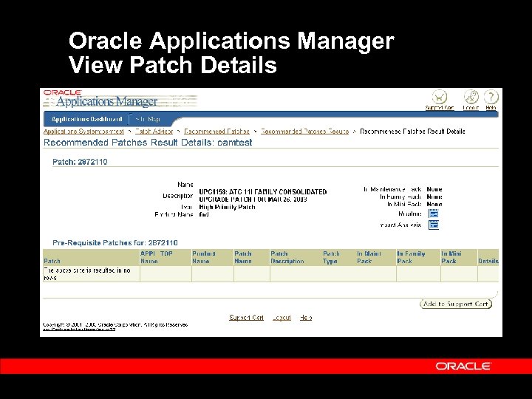Image resolution: width=532 pixels, height=399 pixels.
Task: Click the Add to Support Cart button
Action: pyautogui.click(x=456, y=304)
